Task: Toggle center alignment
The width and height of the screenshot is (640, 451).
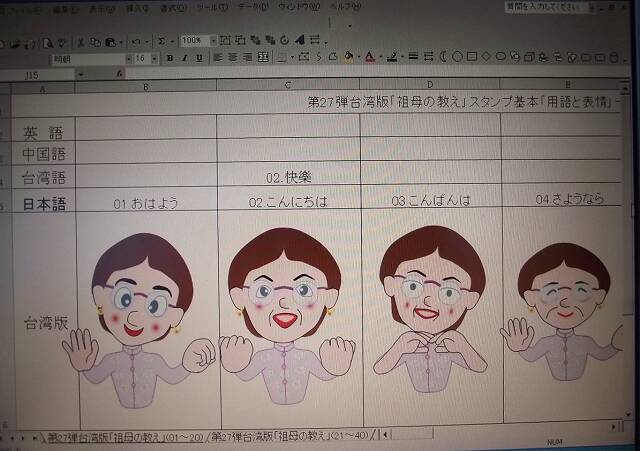Action: (x=233, y=58)
